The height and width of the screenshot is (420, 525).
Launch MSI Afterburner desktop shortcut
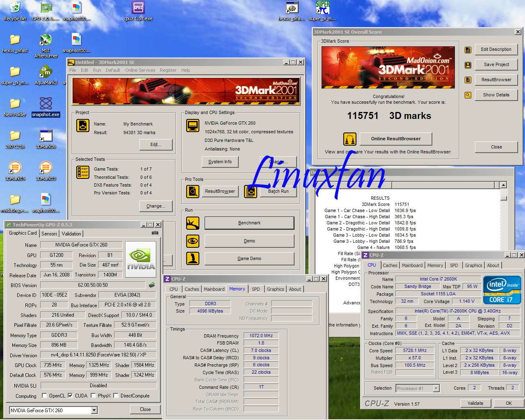[x=46, y=46]
